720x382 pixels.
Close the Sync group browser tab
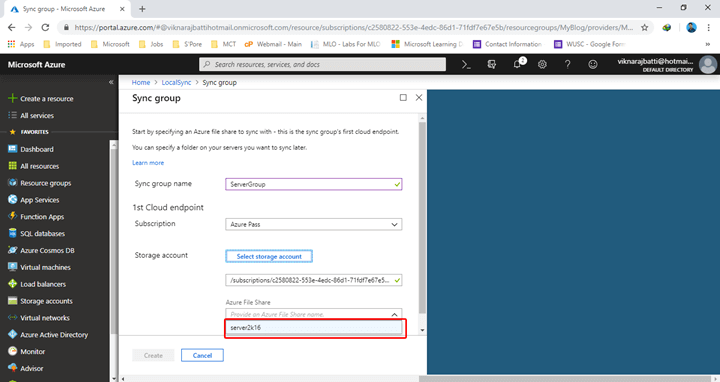point(122,9)
